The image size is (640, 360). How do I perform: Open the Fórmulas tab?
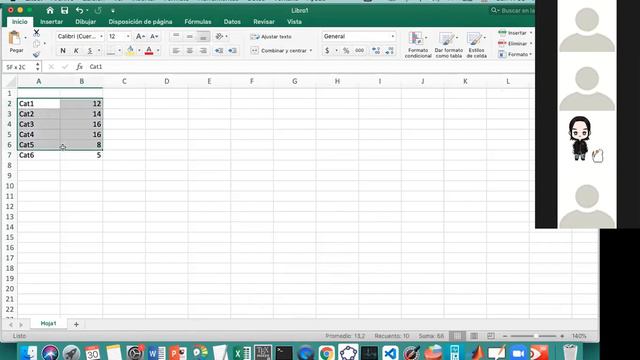click(x=198, y=22)
